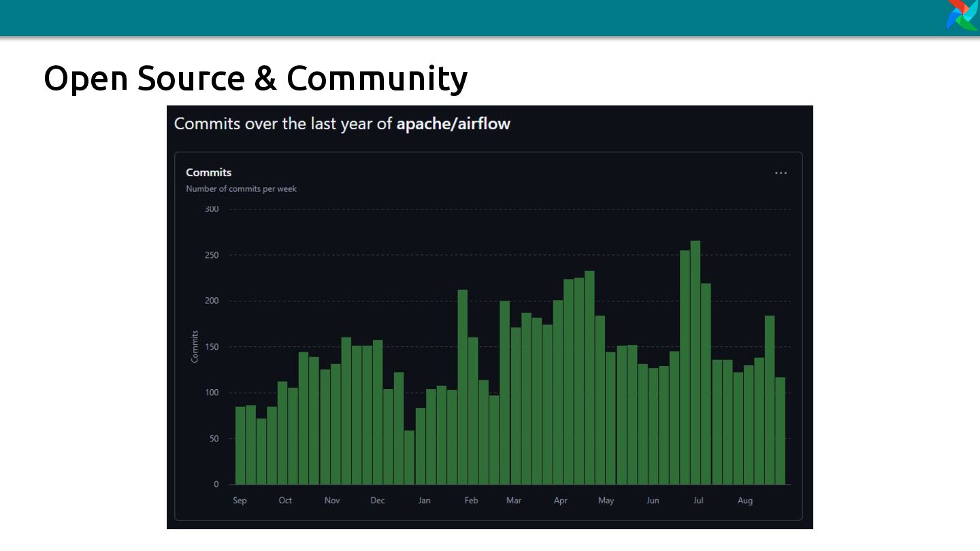
Task: Click the Feb x-axis label
Action: coord(471,501)
